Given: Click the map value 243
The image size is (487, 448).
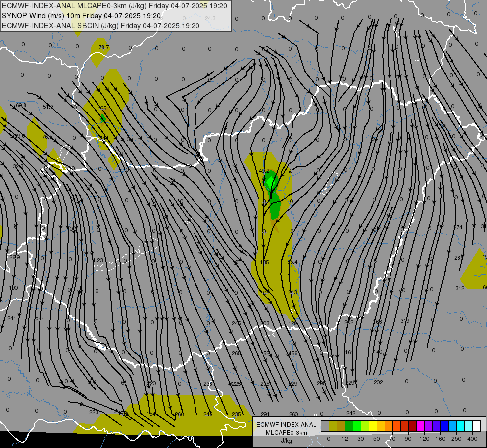Looking at the screenshot, I should 292,292.
